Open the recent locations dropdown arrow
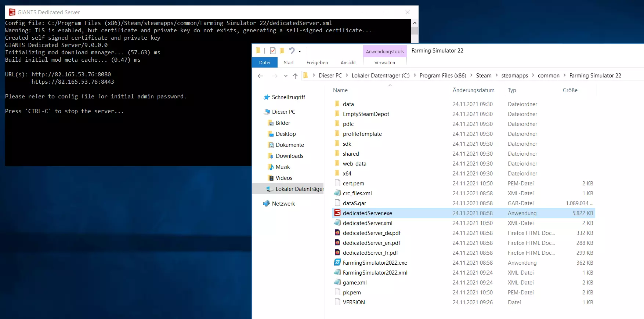This screenshot has height=319, width=644. pyautogui.click(x=286, y=76)
